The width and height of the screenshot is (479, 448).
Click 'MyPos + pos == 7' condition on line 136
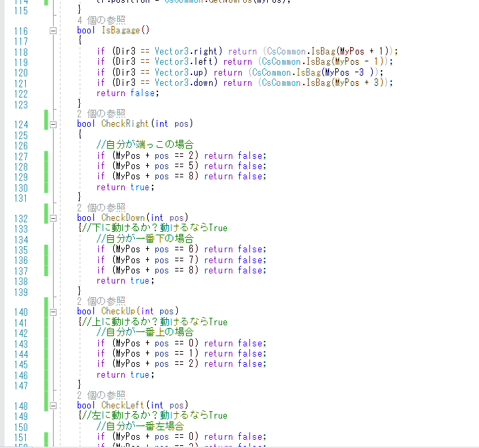[155, 260]
